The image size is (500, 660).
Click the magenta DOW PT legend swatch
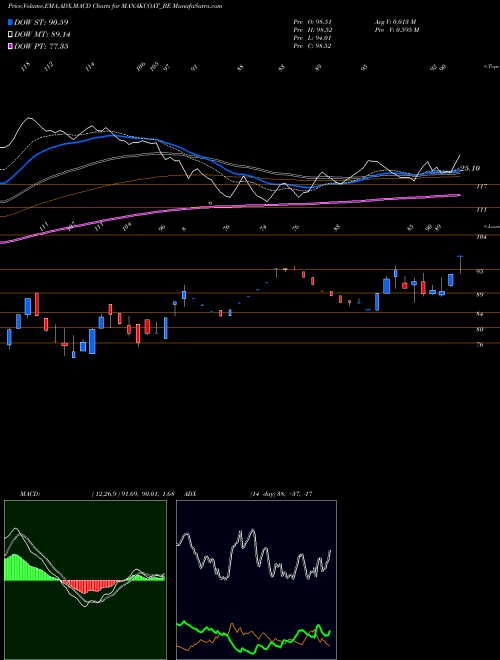[x=11, y=46]
